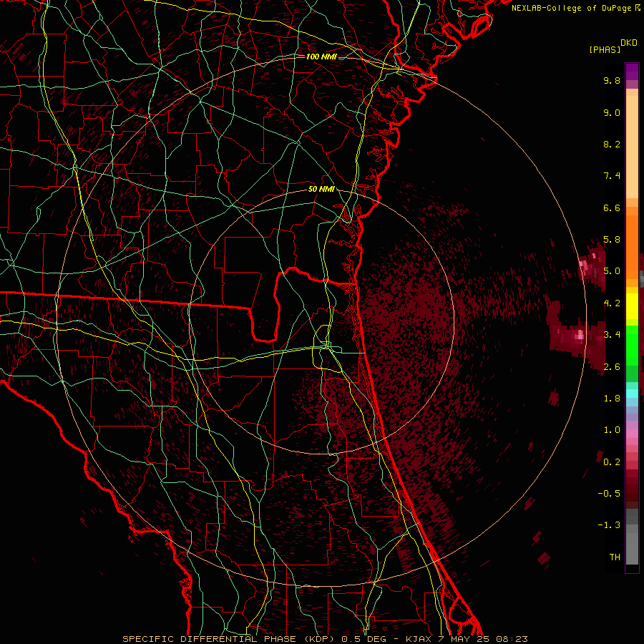This screenshot has width=644, height=644.
Task: Select the 6.6 scale value
Action: tap(612, 208)
